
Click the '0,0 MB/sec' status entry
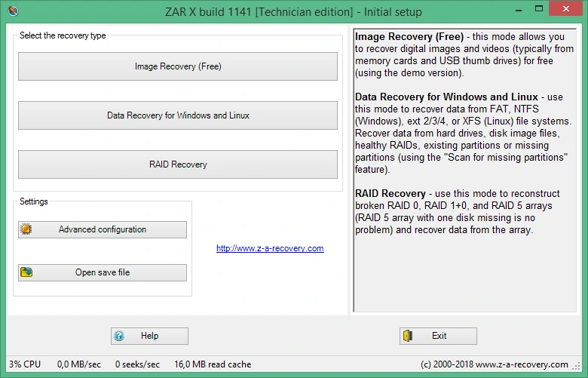(x=79, y=364)
